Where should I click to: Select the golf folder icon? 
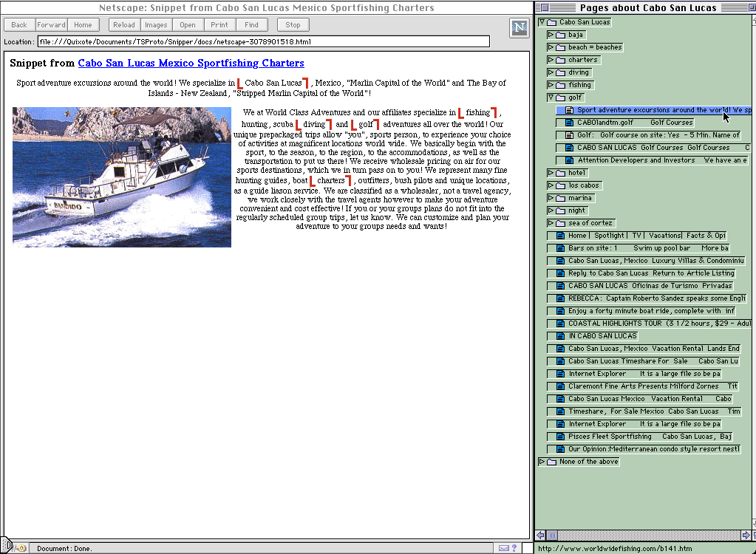[x=560, y=98]
